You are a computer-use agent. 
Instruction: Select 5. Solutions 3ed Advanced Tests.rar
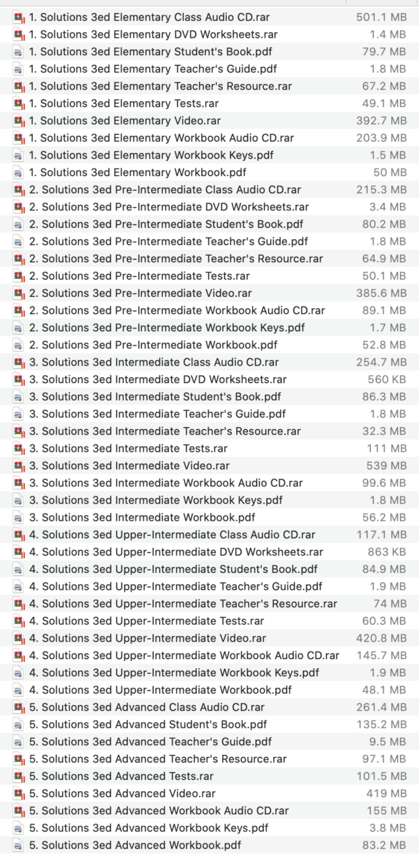(122, 776)
